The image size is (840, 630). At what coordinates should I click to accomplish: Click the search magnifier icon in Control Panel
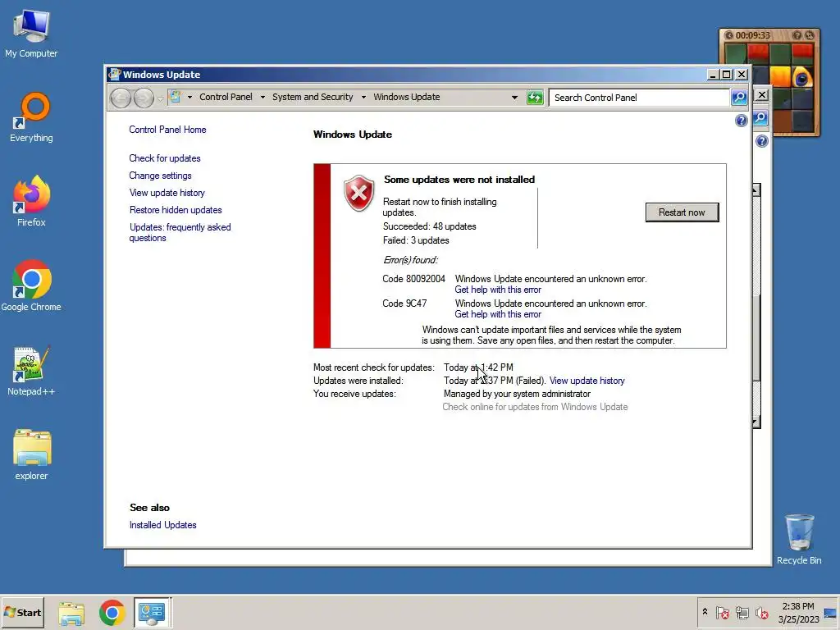[x=739, y=98]
